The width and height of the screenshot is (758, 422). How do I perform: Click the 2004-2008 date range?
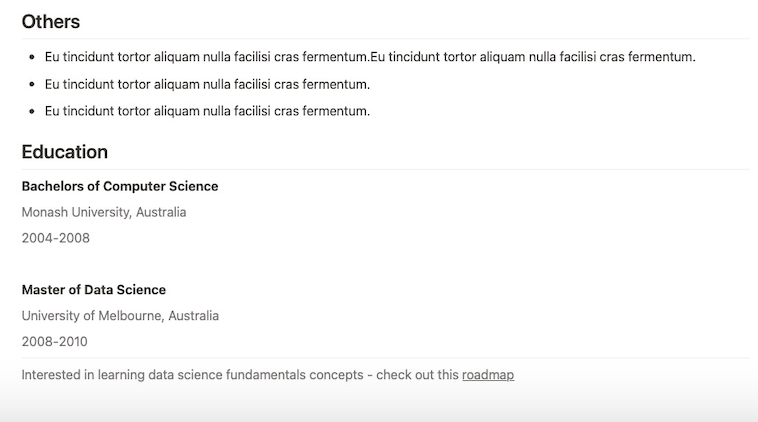tap(56, 238)
